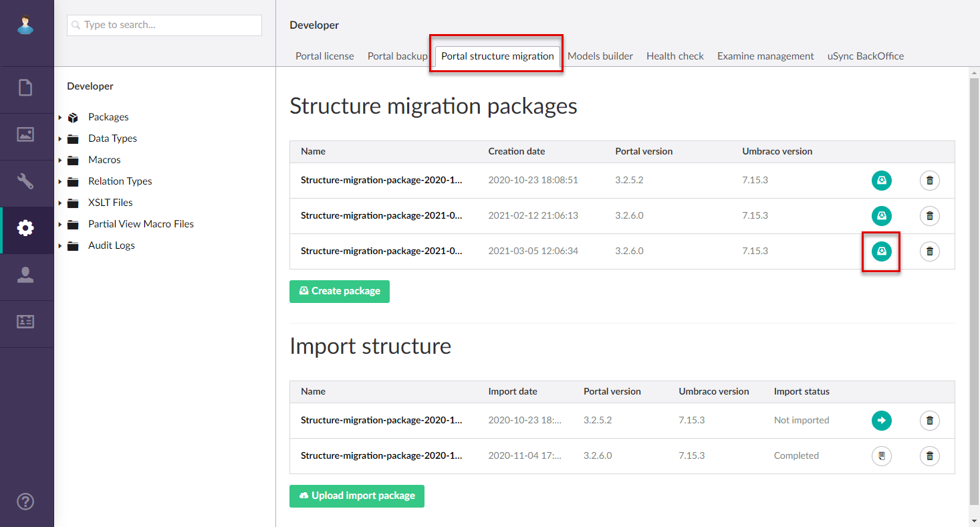This screenshot has width=980, height=527.
Task: Click the Audit Logs folder icon
Action: coord(74,245)
